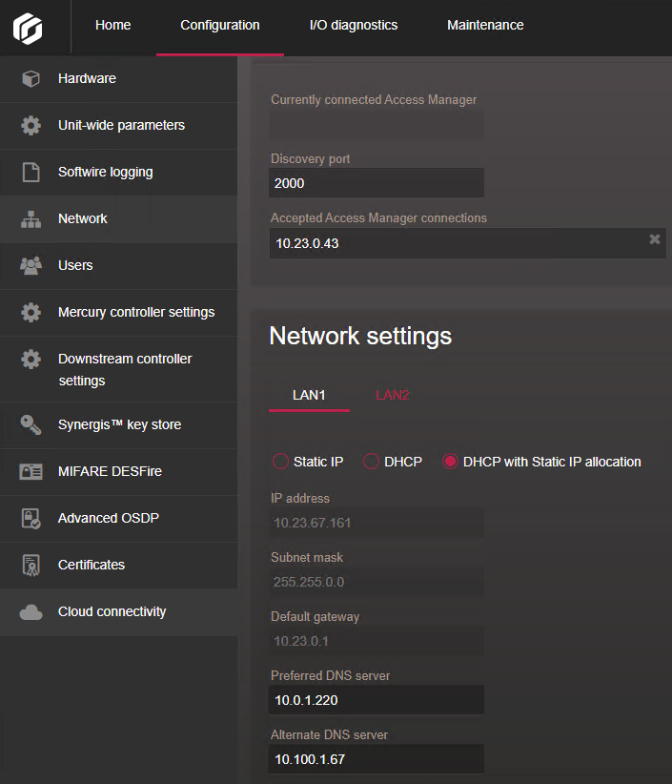Select the Static IP option

(x=281, y=461)
